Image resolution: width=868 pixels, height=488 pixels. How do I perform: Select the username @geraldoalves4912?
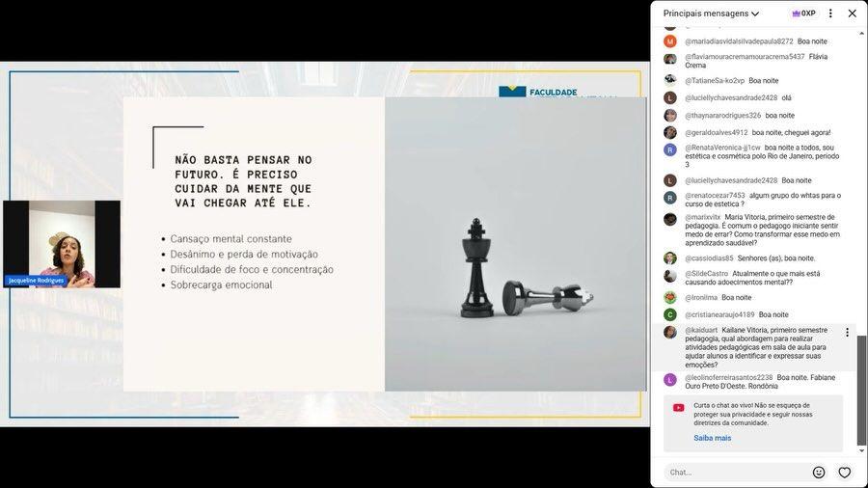(x=717, y=132)
